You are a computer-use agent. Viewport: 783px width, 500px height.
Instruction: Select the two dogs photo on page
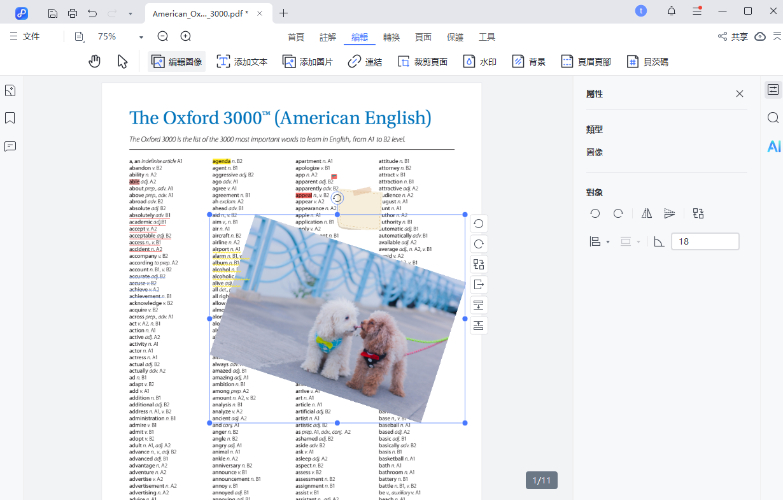338,319
